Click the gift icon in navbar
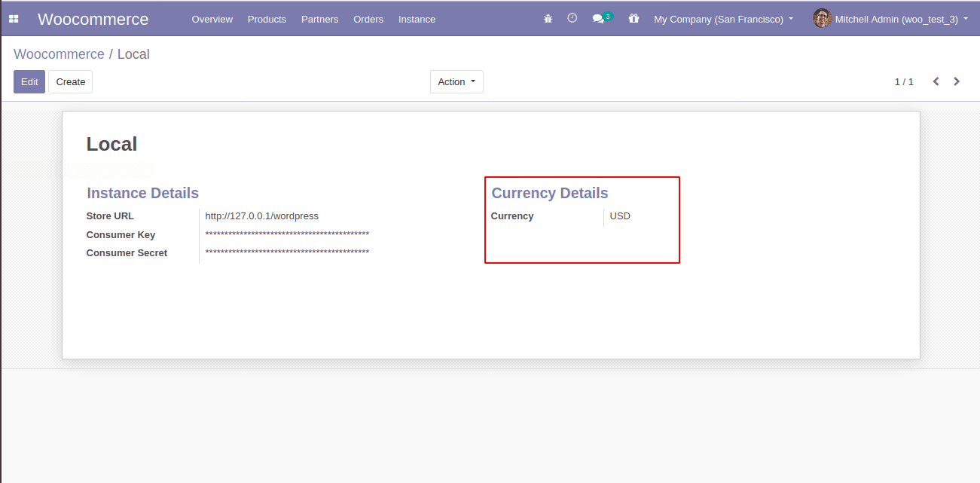 click(633, 19)
